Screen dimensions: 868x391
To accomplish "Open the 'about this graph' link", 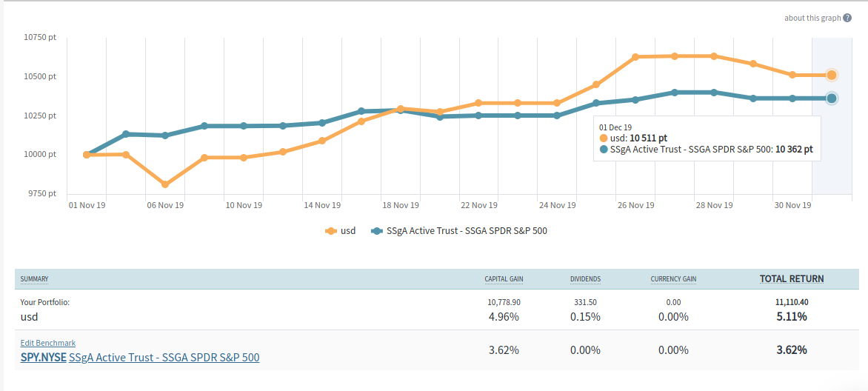I will coord(812,18).
